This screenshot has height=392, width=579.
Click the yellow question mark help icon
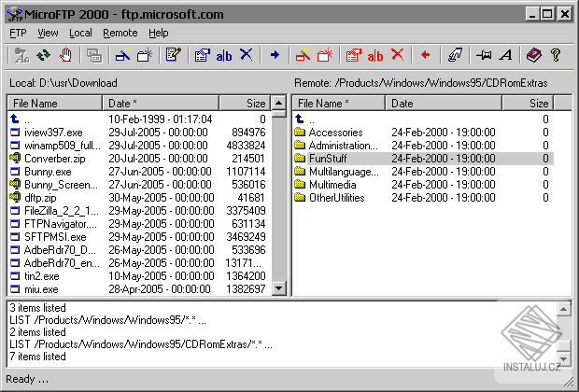click(x=555, y=55)
